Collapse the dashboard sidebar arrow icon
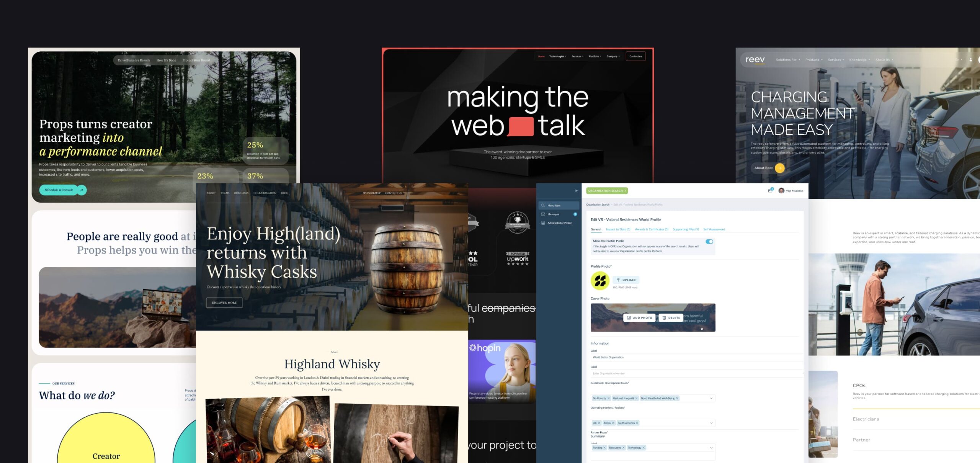980x463 pixels. tap(576, 191)
